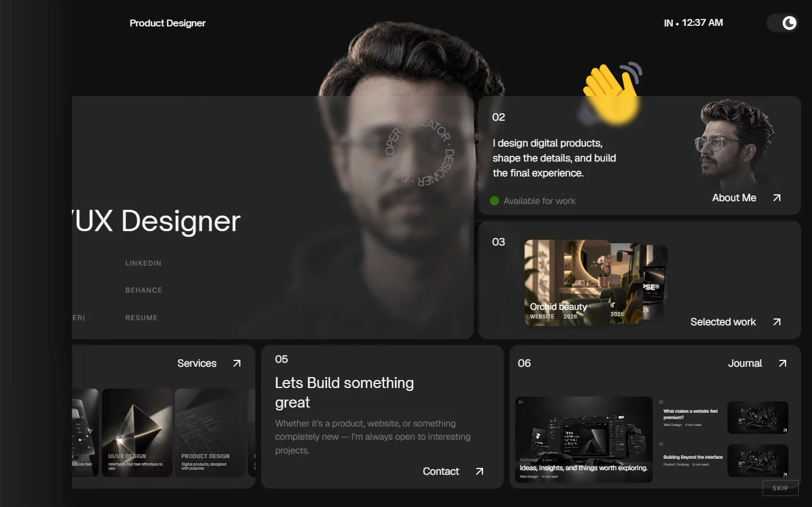Click the 'IN • 12:37 AM' time display
Screen dimensions: 812x507
pyautogui.click(x=694, y=23)
